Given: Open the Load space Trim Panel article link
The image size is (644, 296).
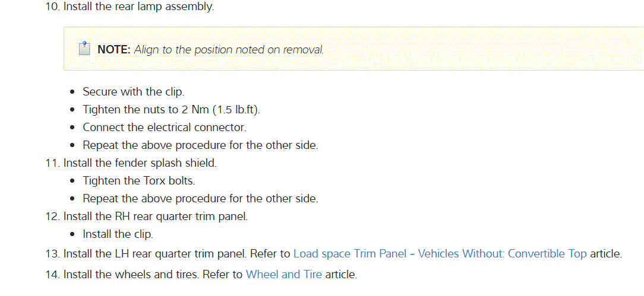Looking at the screenshot, I should [440, 254].
